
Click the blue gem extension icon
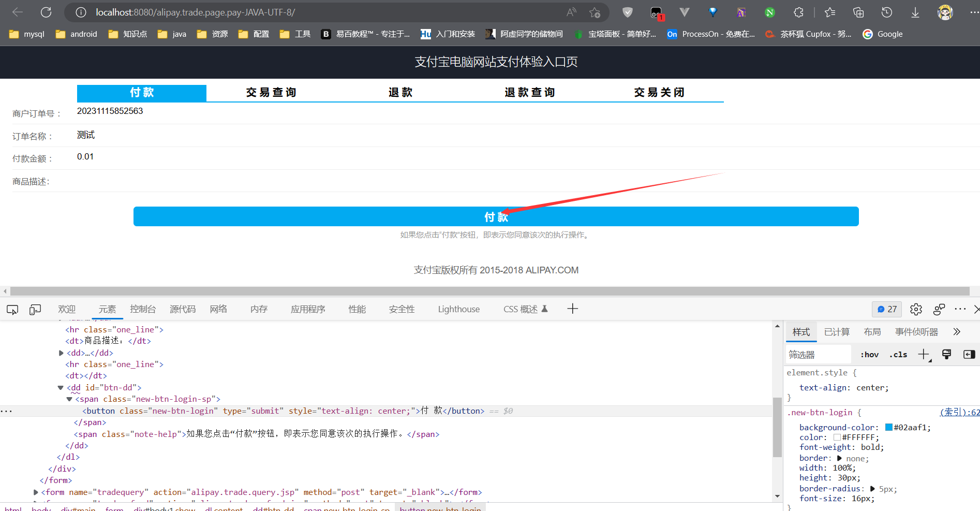point(713,12)
